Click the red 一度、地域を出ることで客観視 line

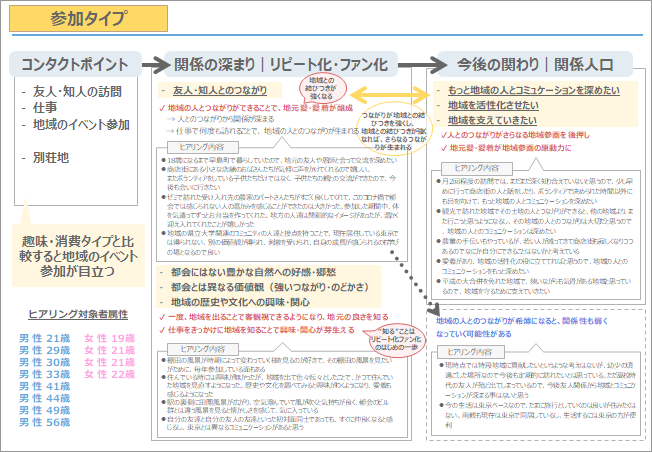pyautogui.click(x=274, y=317)
